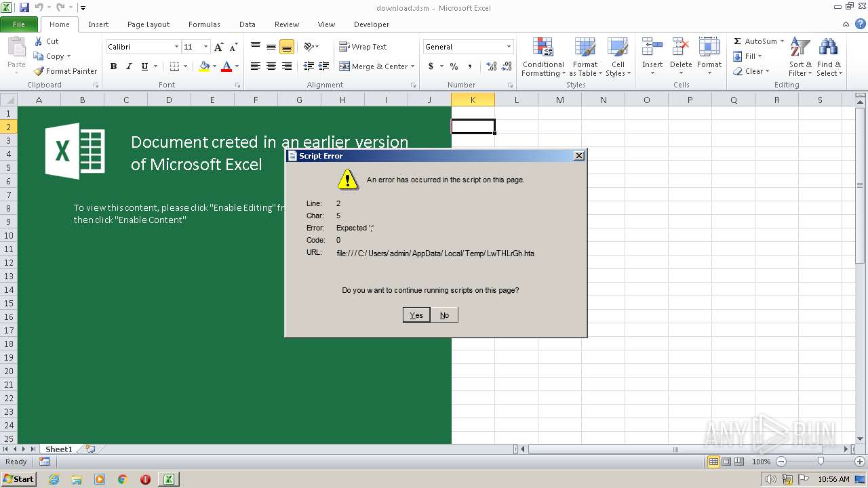This screenshot has height=488, width=868.
Task: Align text right
Action: pos(287,66)
